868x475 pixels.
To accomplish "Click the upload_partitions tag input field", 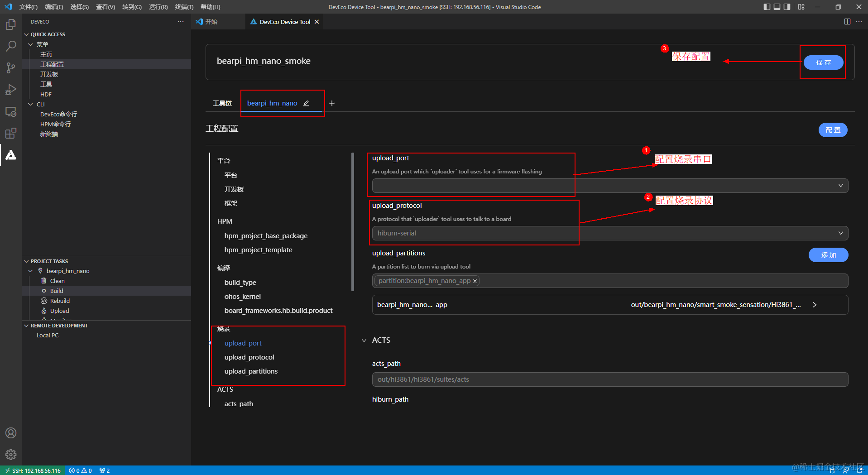I will [610, 281].
